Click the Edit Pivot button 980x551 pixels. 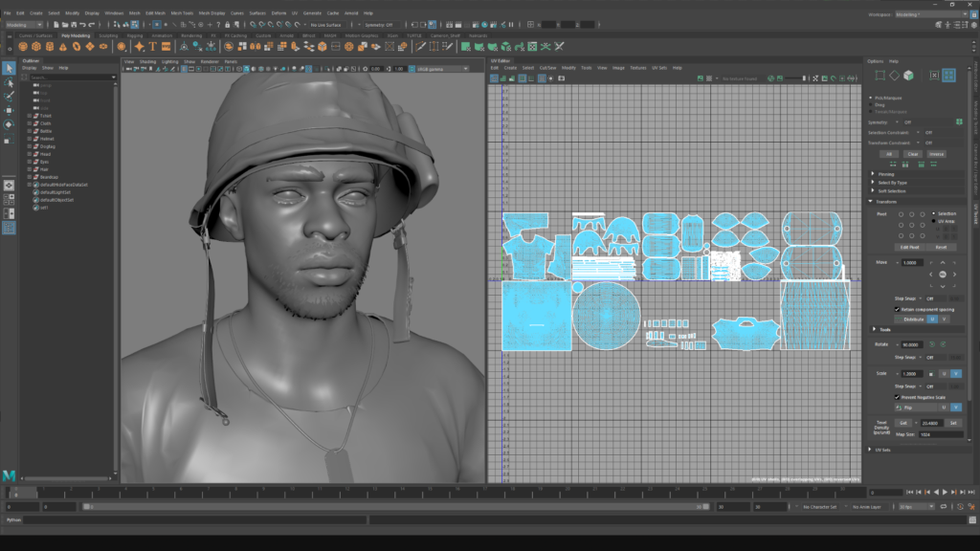(907, 247)
